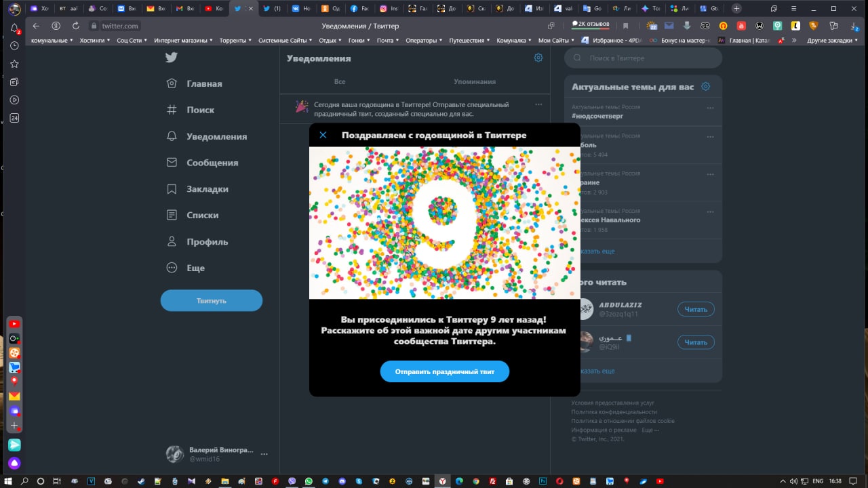Open WhatsApp from the taskbar
Image resolution: width=868 pixels, height=488 pixels.
pyautogui.click(x=309, y=481)
